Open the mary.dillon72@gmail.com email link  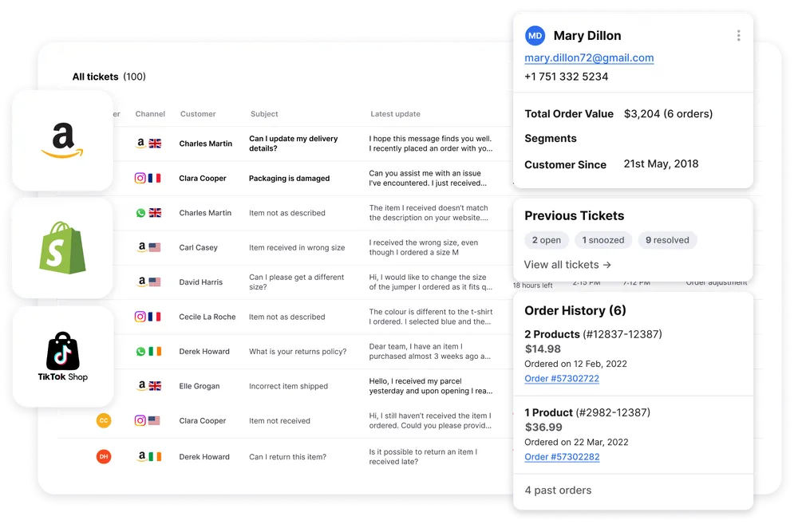pos(590,58)
